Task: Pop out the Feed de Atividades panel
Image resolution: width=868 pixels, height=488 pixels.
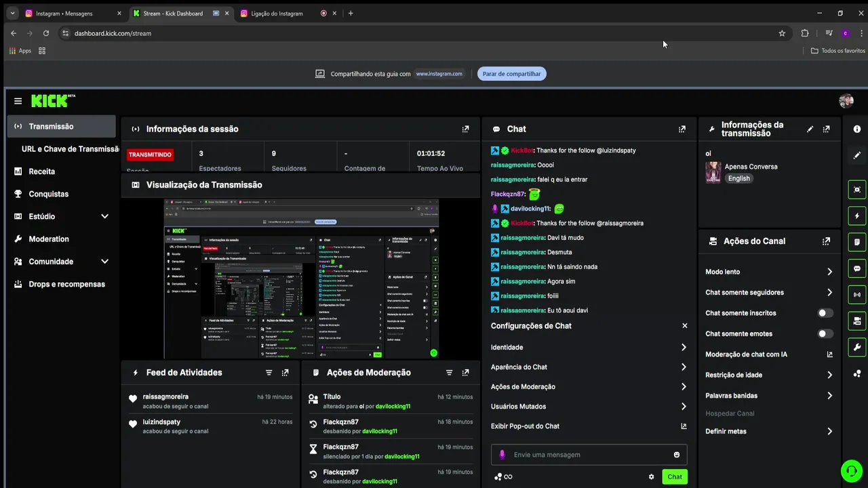Action: 285,372
